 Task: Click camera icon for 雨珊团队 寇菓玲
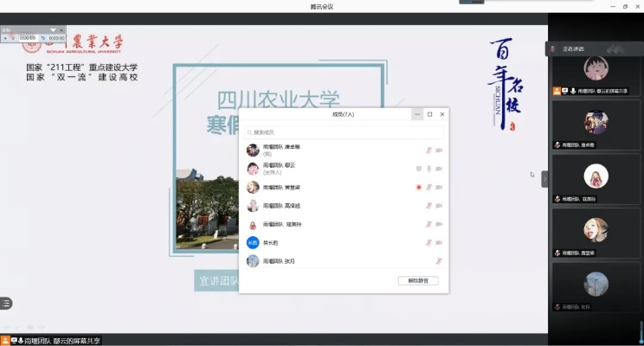[x=439, y=225]
